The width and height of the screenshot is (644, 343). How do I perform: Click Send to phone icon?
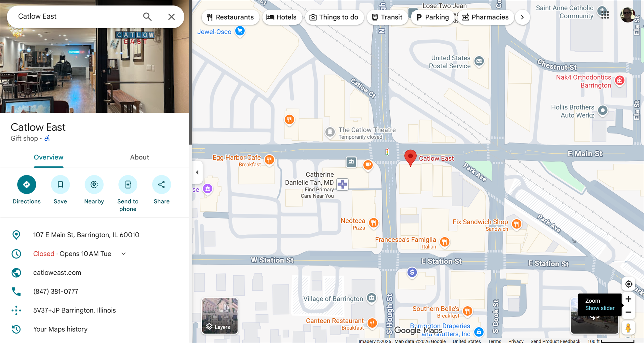coord(128,185)
